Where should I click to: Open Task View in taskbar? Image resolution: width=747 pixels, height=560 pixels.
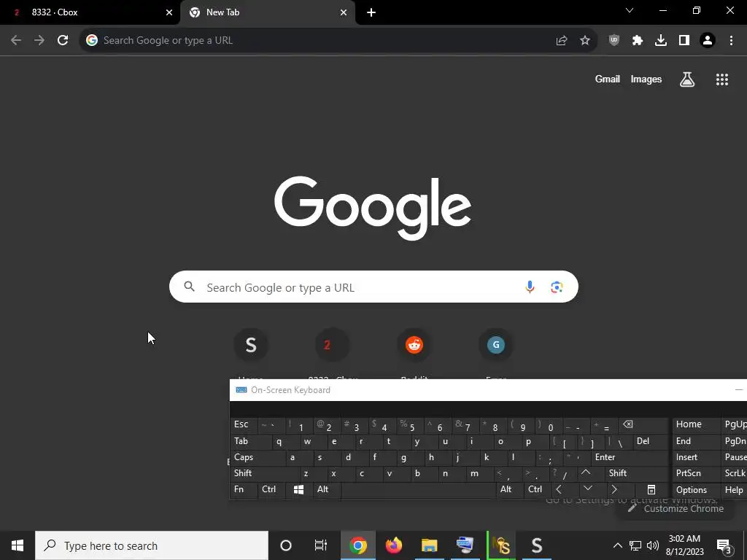[321, 545]
